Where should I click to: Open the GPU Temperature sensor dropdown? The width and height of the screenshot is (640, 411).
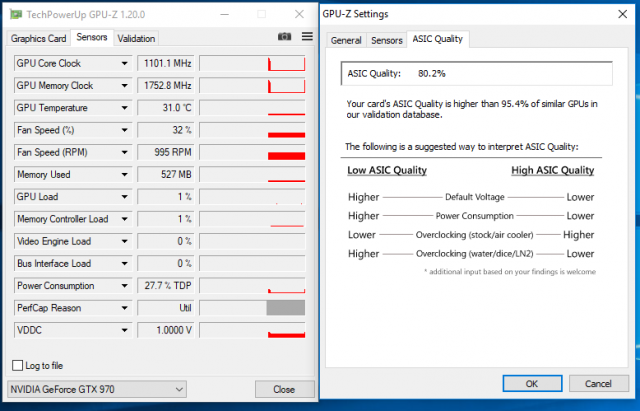124,108
